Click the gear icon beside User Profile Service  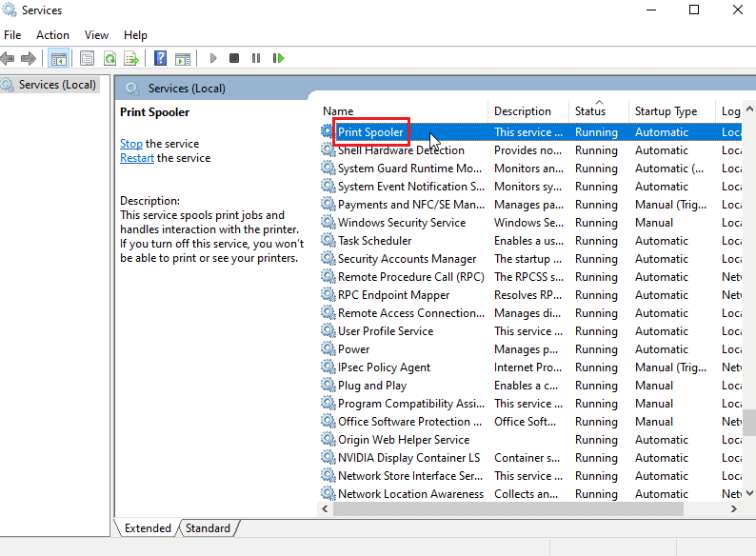click(x=328, y=330)
